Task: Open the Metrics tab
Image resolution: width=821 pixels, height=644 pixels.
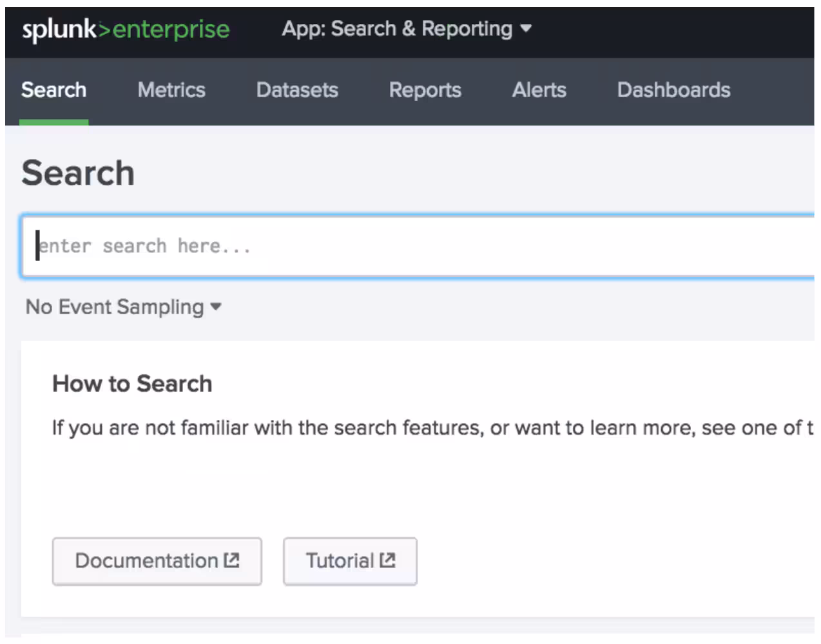Action: 171,90
